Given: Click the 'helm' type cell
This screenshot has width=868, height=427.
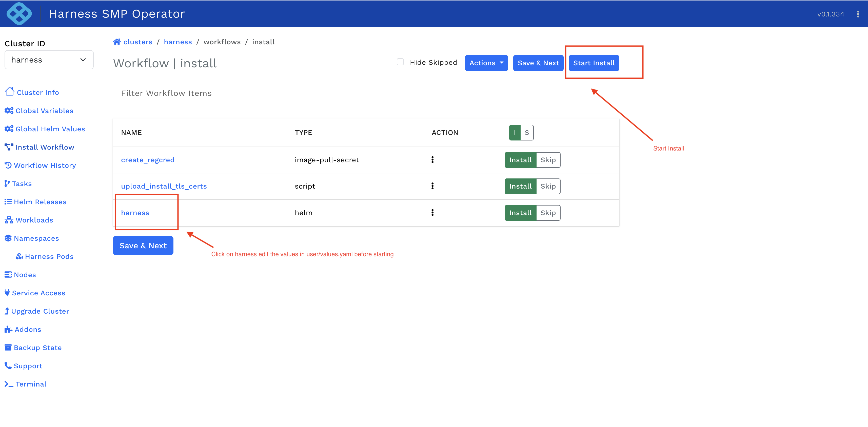Looking at the screenshot, I should [303, 213].
